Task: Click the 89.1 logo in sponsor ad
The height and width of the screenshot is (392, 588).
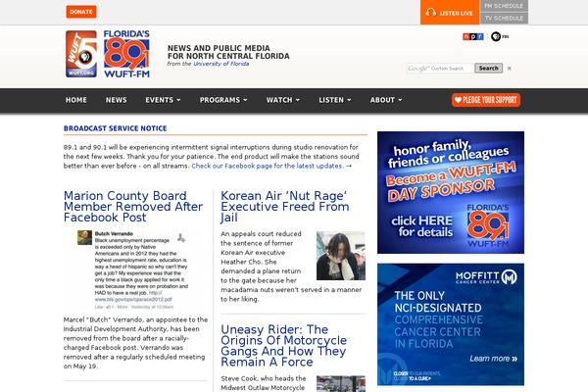Action: [x=488, y=225]
